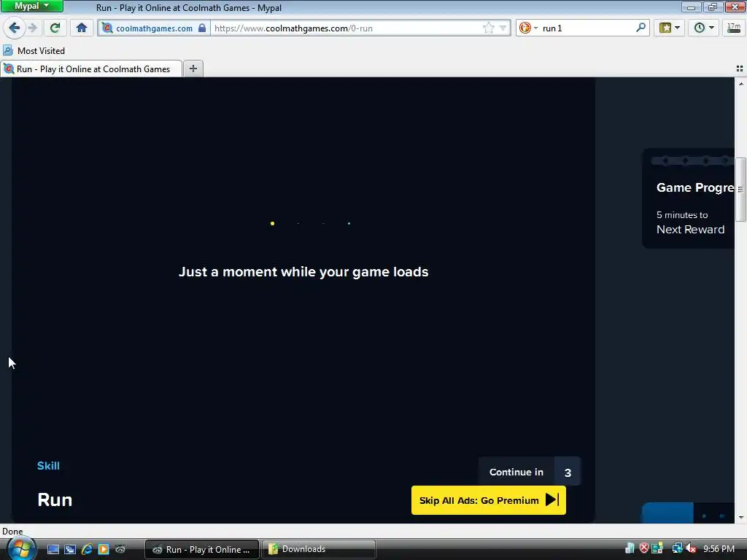Select the Run - Play it Online tab
Image resolution: width=747 pixels, height=560 pixels.
(x=91, y=69)
